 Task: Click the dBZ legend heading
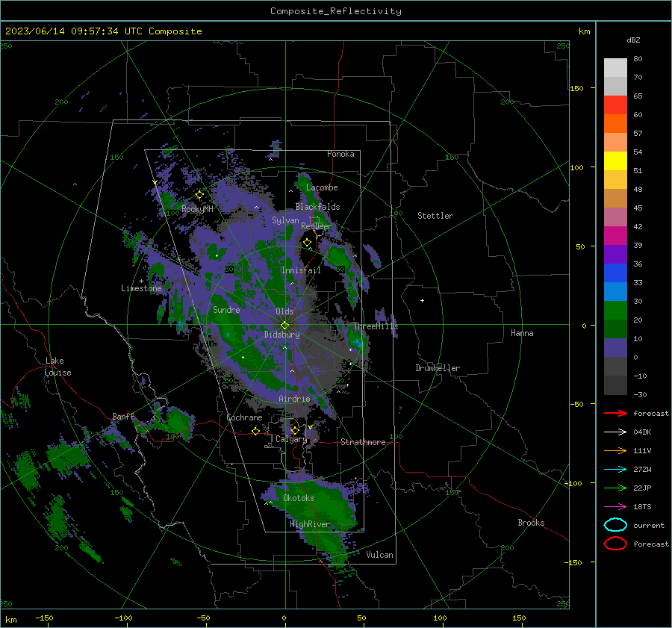(633, 40)
